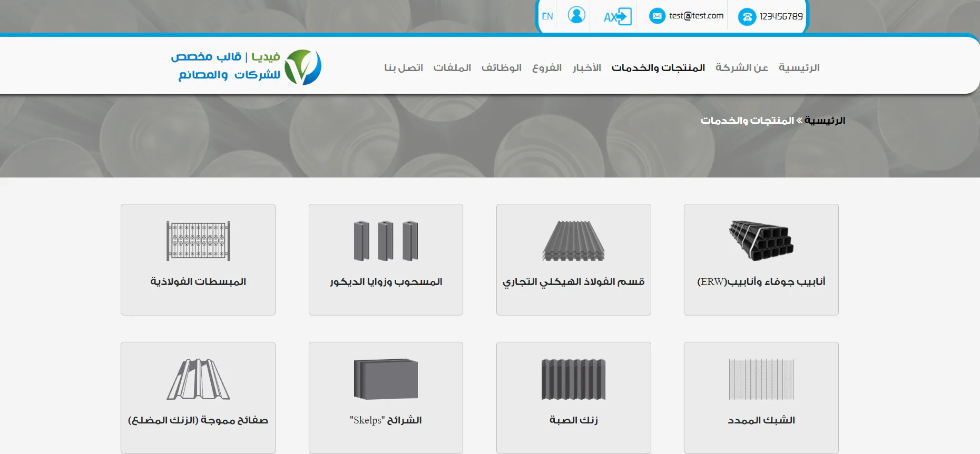Click the blue telephone icon

(x=747, y=17)
